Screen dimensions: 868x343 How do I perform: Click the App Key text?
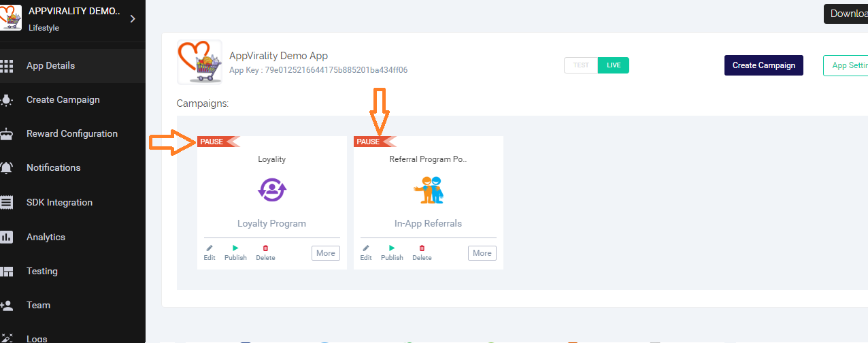click(318, 70)
